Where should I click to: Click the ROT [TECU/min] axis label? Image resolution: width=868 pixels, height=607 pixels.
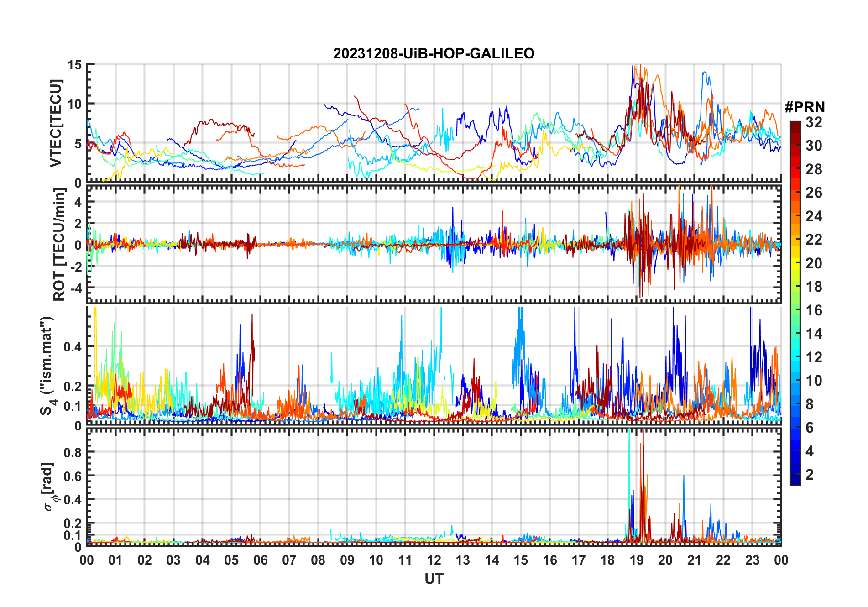(59, 245)
